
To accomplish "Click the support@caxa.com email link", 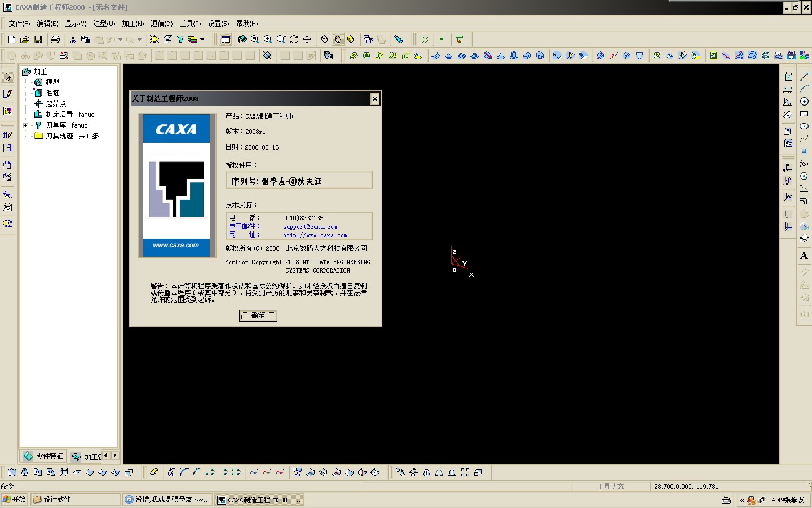I will pyautogui.click(x=310, y=227).
